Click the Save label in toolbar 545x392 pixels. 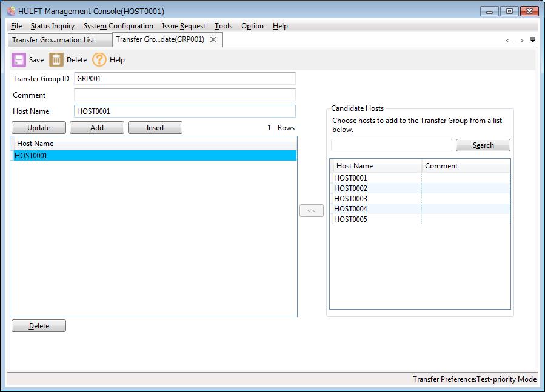click(x=36, y=60)
